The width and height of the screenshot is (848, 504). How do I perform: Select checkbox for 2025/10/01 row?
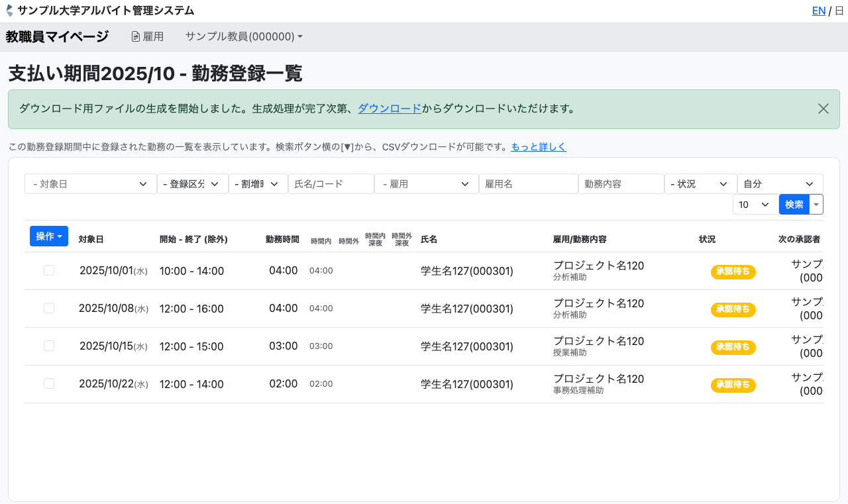pyautogui.click(x=49, y=270)
